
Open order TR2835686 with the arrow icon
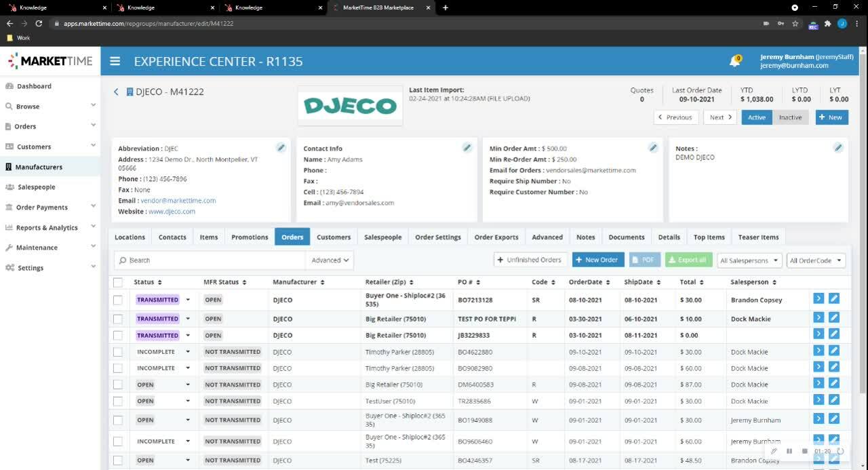[x=818, y=399]
